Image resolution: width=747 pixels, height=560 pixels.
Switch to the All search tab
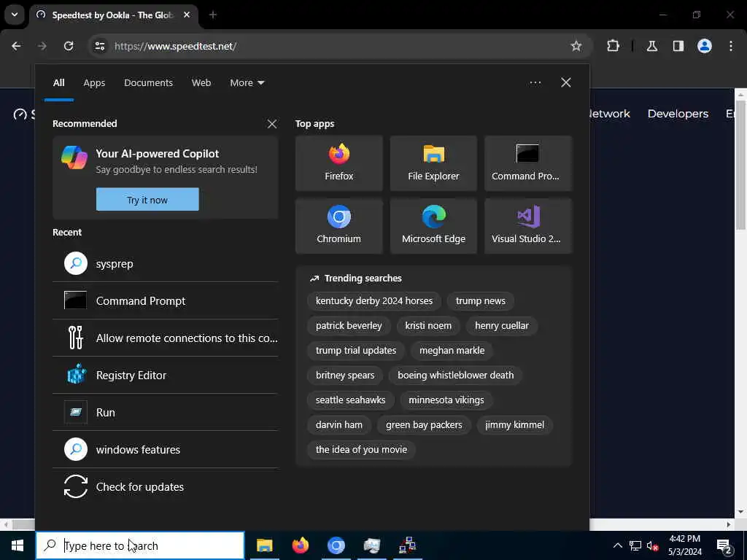[x=58, y=83]
